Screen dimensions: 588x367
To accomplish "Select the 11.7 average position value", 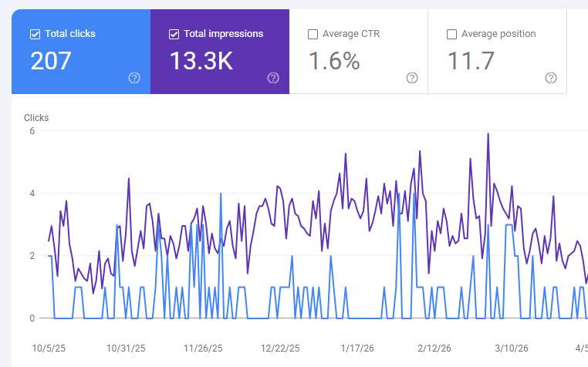I will tap(471, 61).
